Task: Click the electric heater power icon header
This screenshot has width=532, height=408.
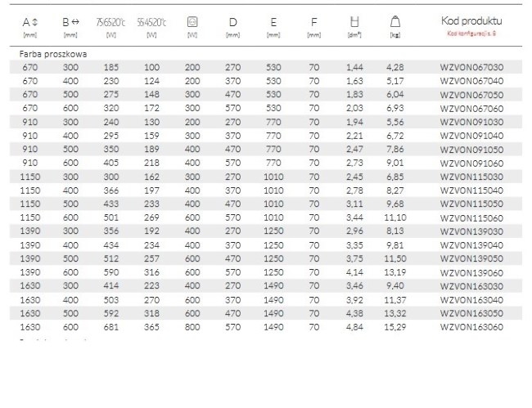Action: click(192, 22)
